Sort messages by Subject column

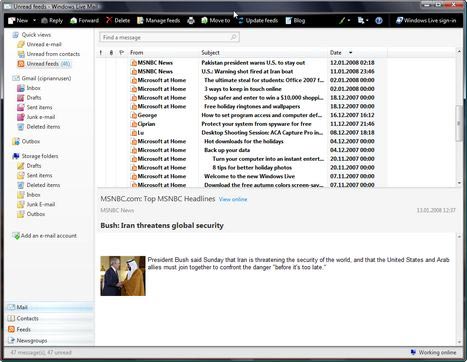210,53
